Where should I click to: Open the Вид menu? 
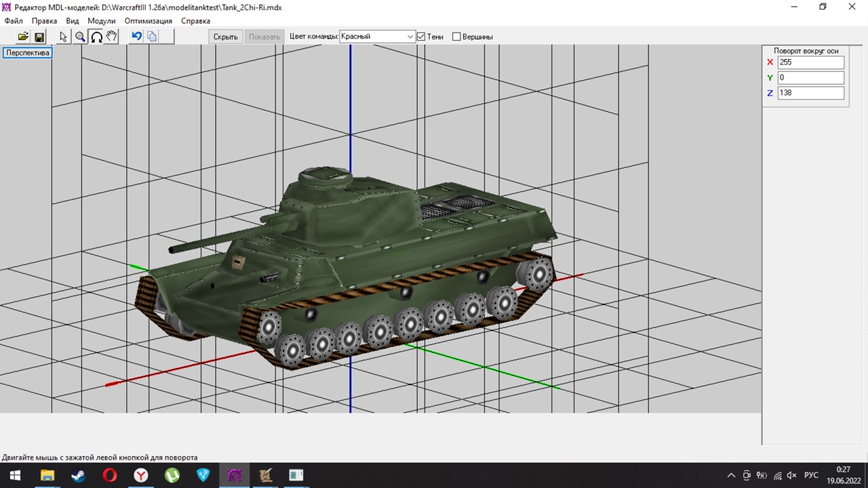(73, 21)
